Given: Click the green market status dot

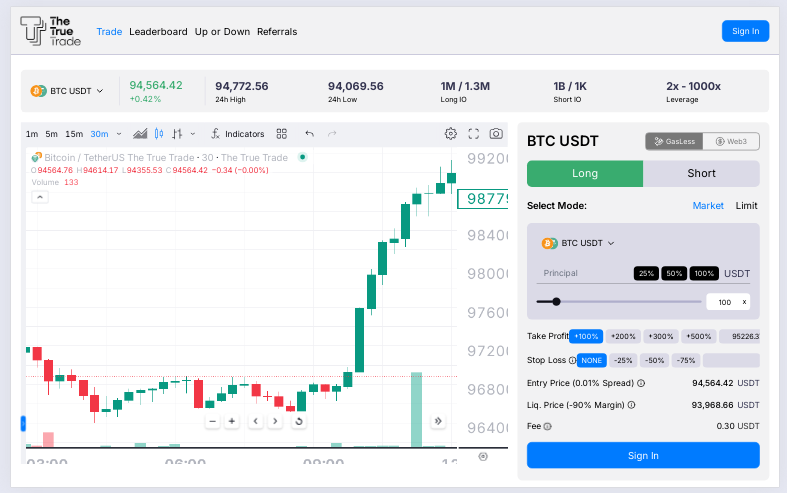Looking at the screenshot, I should (303, 157).
